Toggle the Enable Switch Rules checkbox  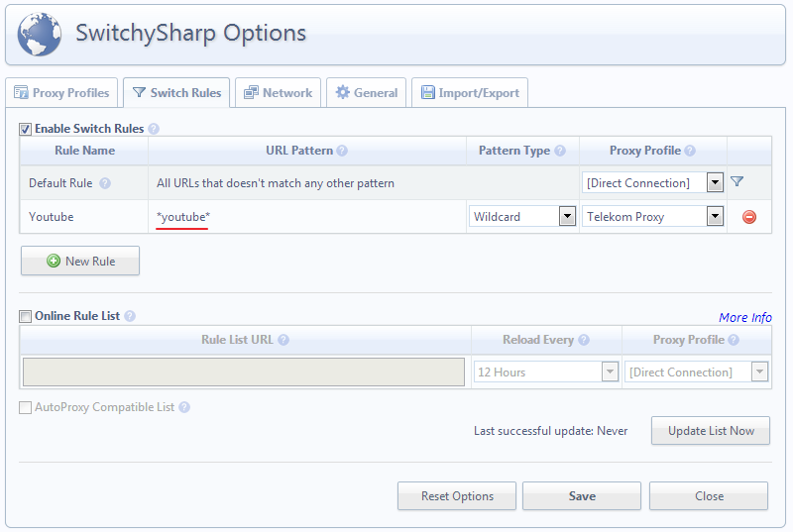[x=26, y=130]
